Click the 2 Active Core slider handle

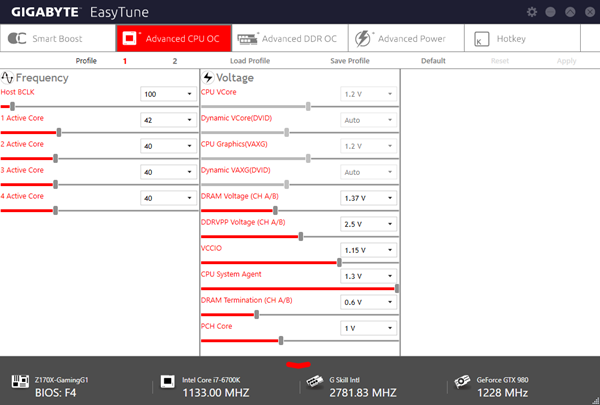click(55, 158)
